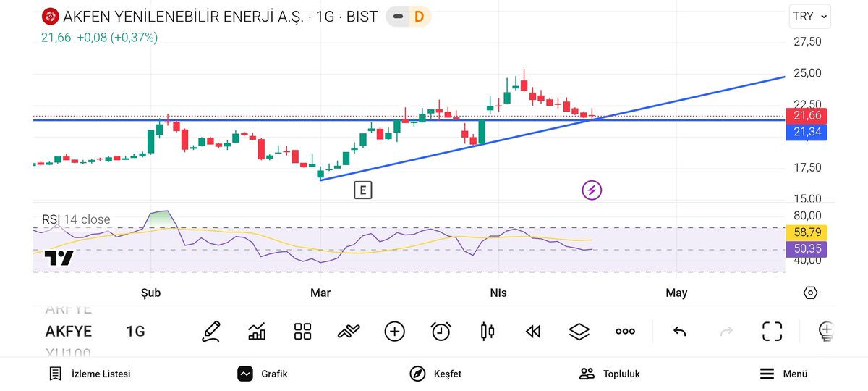Redo action arrow

pyautogui.click(x=726, y=332)
